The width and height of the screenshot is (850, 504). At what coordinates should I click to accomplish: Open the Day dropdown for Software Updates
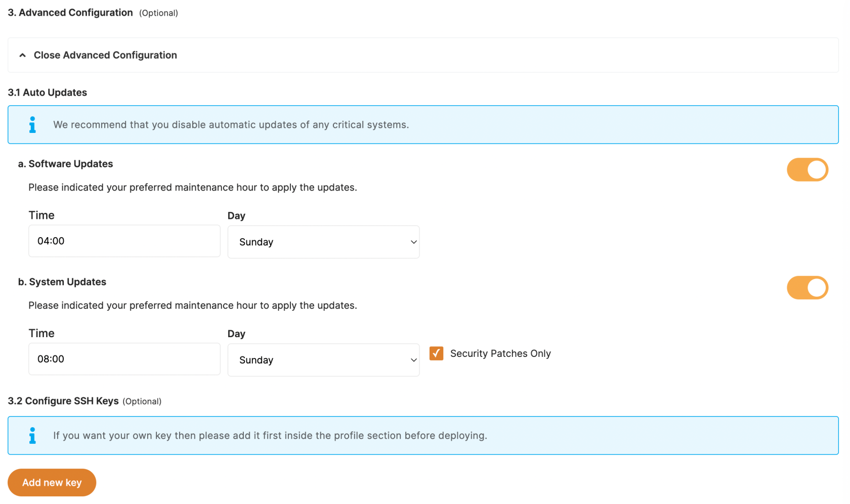pos(323,242)
